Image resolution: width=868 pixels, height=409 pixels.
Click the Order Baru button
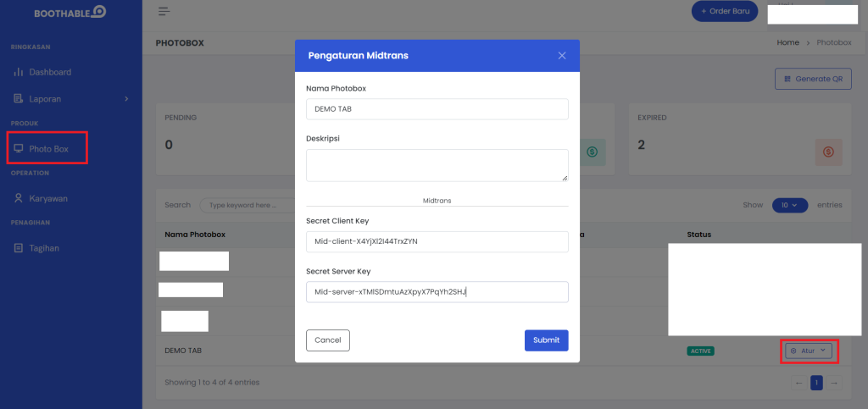(x=725, y=11)
